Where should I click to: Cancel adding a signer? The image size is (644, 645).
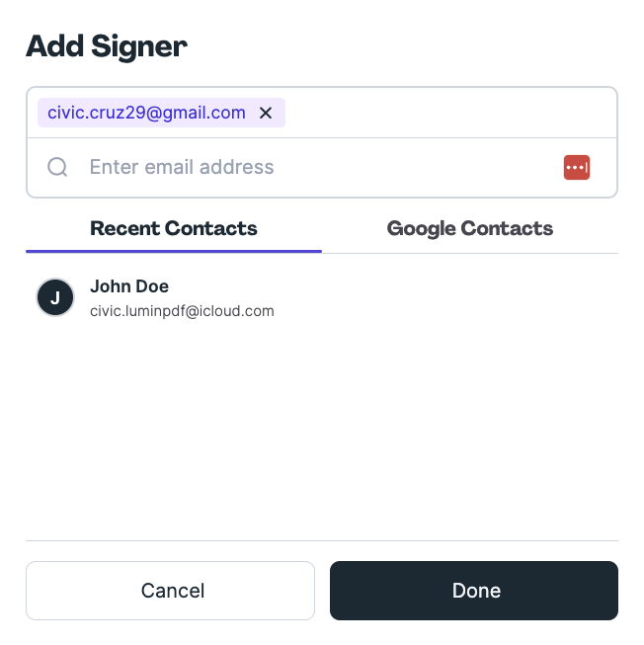click(170, 591)
